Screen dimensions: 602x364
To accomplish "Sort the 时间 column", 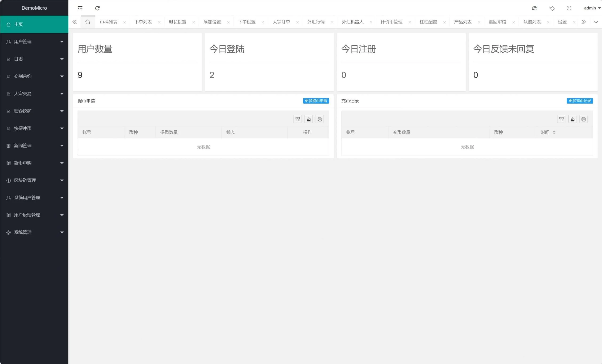I will pos(554,132).
